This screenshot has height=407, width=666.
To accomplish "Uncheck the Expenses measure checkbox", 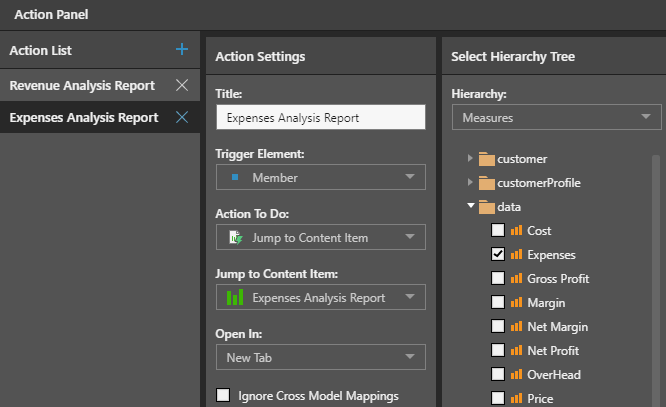I will (498, 254).
